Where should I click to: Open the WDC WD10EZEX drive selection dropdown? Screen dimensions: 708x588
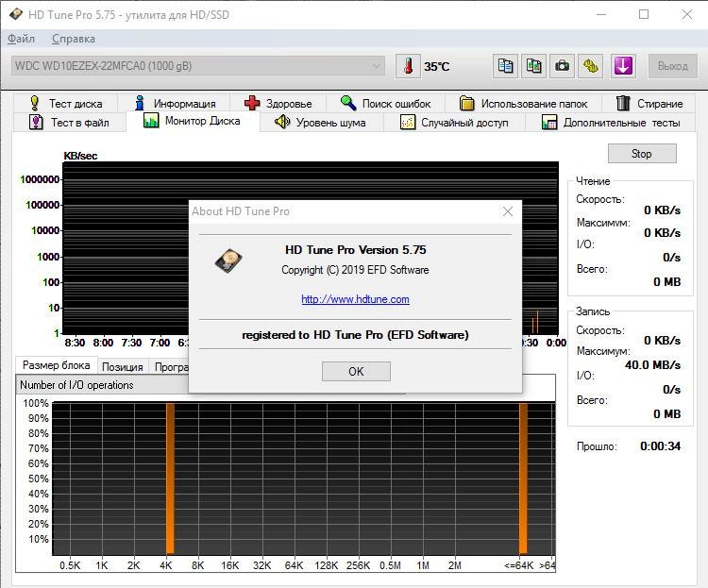pyautogui.click(x=198, y=66)
